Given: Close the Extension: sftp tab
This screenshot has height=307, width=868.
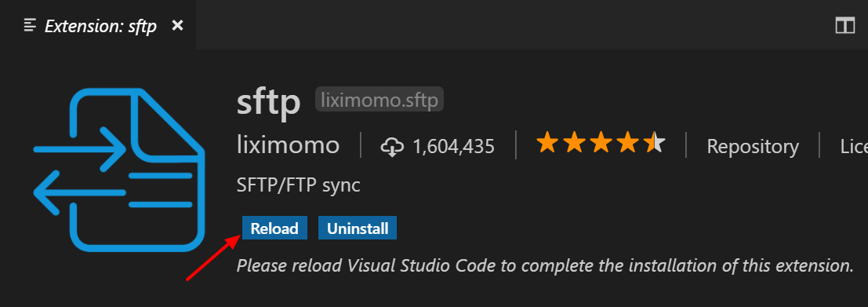Looking at the screenshot, I should tap(177, 25).
